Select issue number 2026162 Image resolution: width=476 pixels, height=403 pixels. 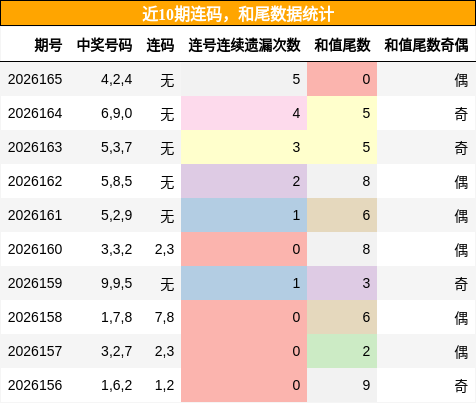click(x=35, y=181)
